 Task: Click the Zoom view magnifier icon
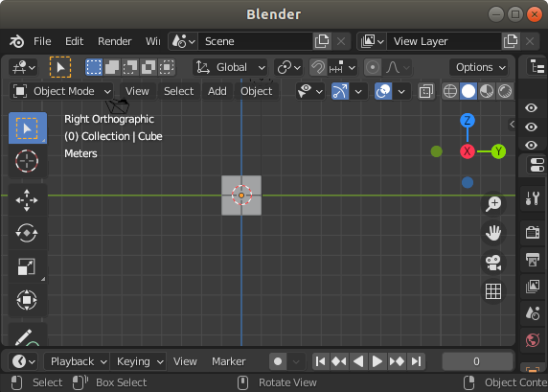tap(493, 204)
